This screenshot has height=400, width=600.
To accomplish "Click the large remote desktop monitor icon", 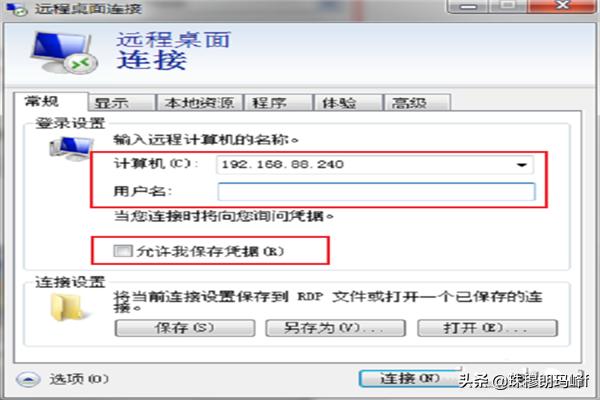I will pos(64,52).
